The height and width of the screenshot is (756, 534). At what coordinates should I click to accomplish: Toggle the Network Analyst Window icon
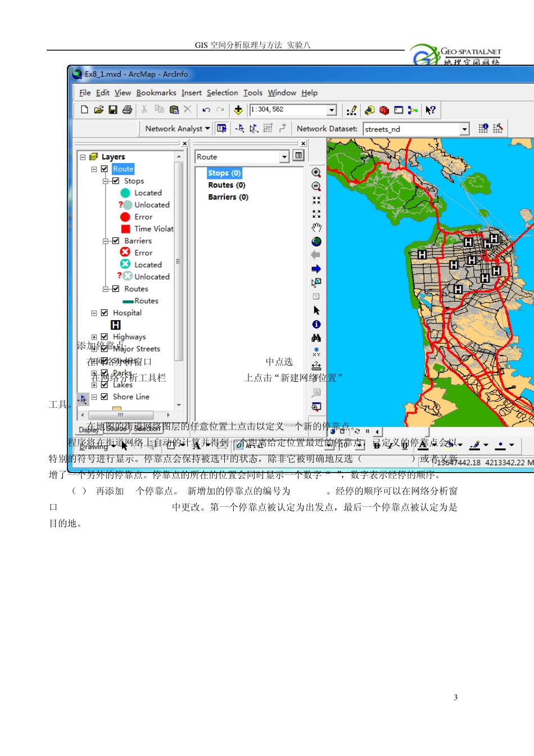pyautogui.click(x=221, y=128)
